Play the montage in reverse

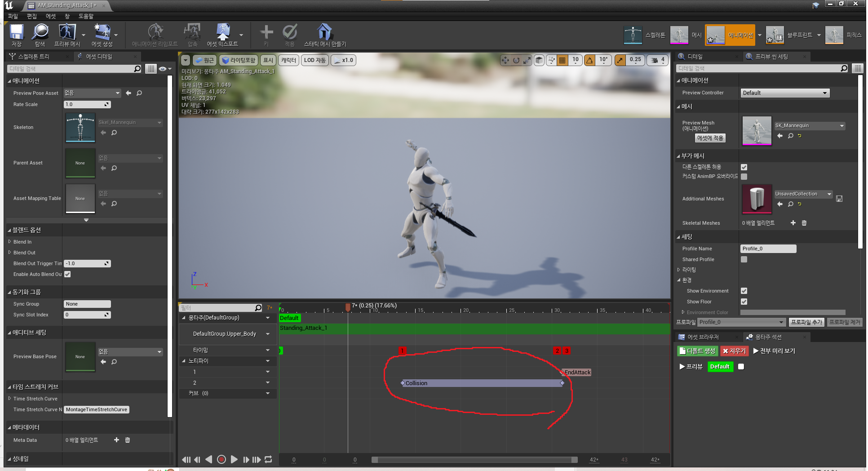click(x=209, y=459)
